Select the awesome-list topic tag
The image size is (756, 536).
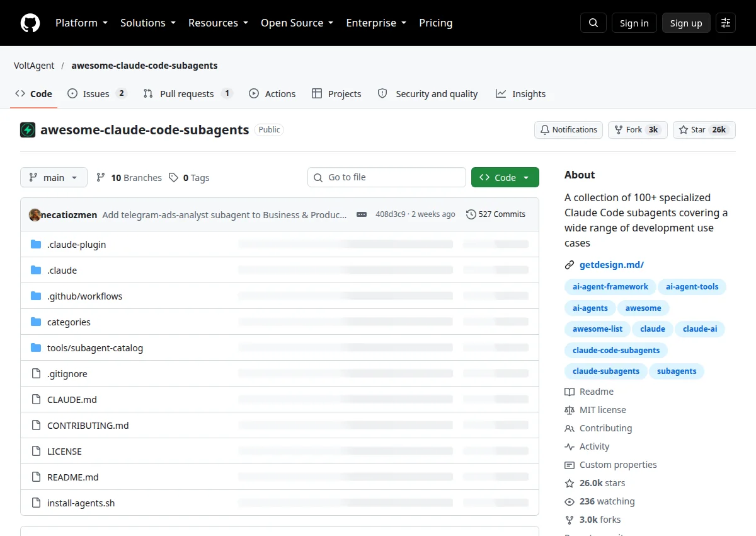(597, 329)
